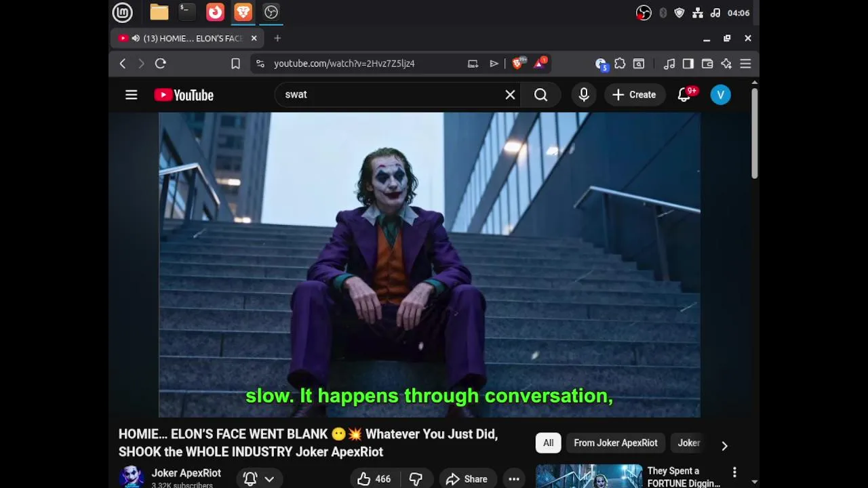The height and width of the screenshot is (488, 868).
Task: Open the Brave browser taskbar icon
Action: click(243, 12)
